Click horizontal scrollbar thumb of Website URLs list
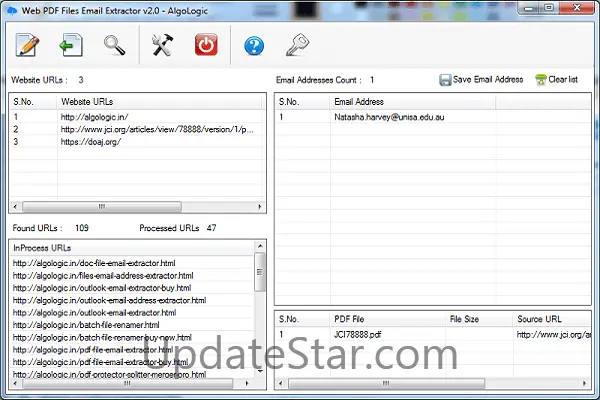This screenshot has height=400, width=600. click(x=102, y=207)
